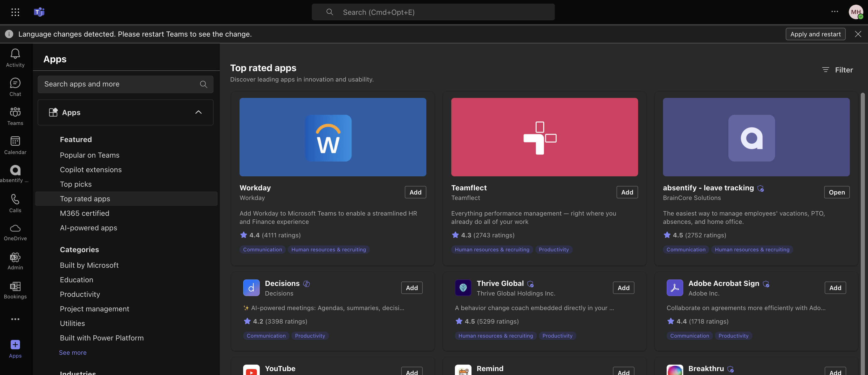Open settings and more ellipsis menu
The height and width of the screenshot is (375, 868).
coord(835,12)
